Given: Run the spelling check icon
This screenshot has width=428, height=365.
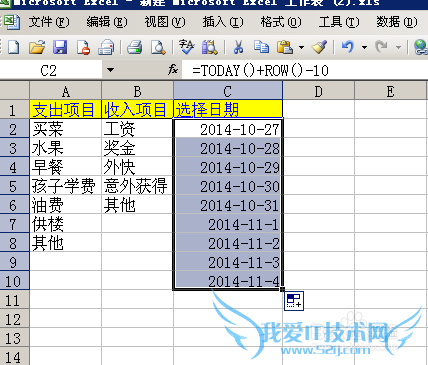Looking at the screenshot, I should coord(187,47).
